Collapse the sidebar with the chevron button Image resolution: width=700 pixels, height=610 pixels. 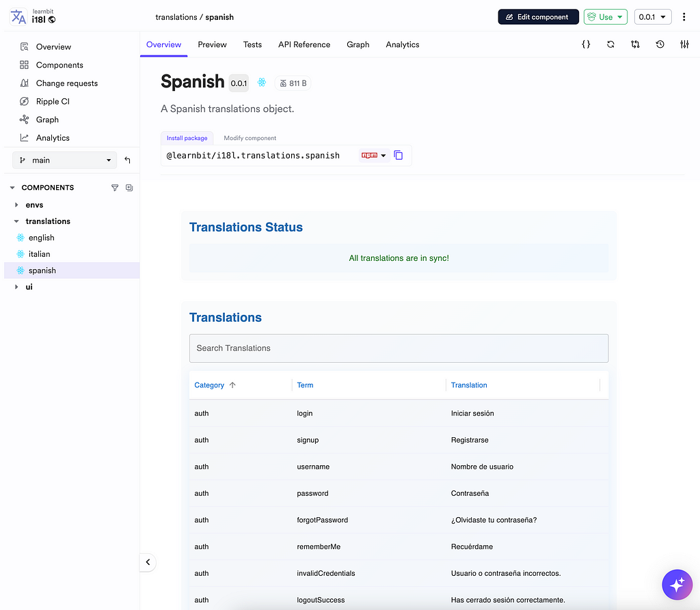click(x=148, y=562)
